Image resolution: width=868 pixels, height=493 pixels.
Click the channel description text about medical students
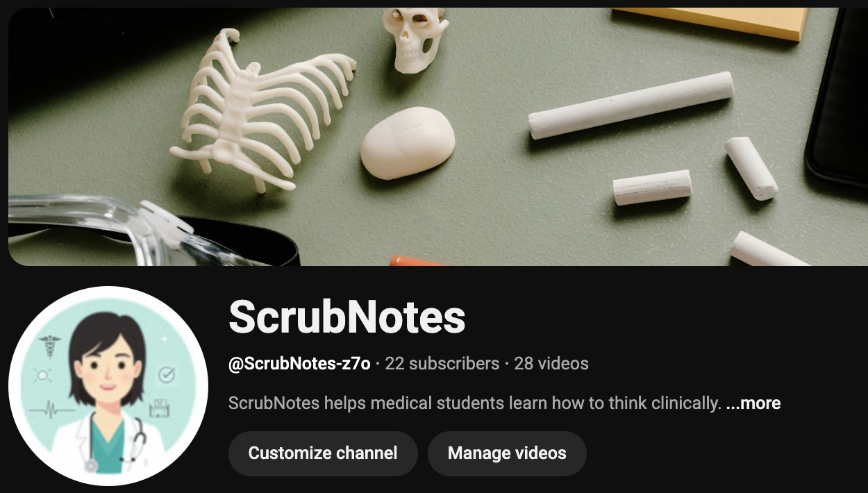(475, 403)
